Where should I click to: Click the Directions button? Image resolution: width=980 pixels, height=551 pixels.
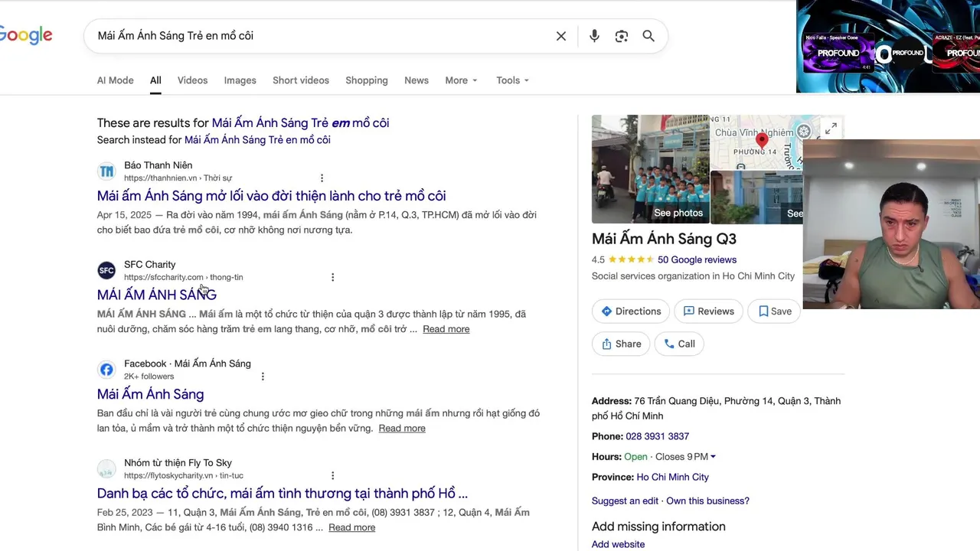(631, 311)
